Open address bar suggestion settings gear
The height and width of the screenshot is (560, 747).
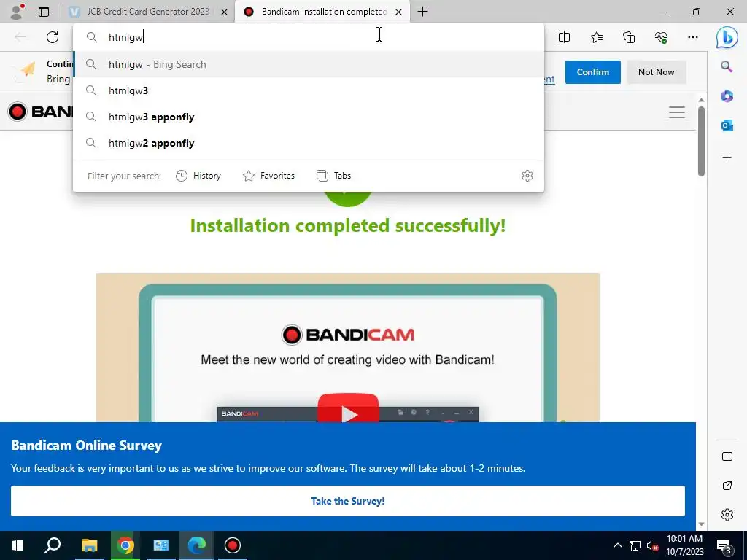527,176
